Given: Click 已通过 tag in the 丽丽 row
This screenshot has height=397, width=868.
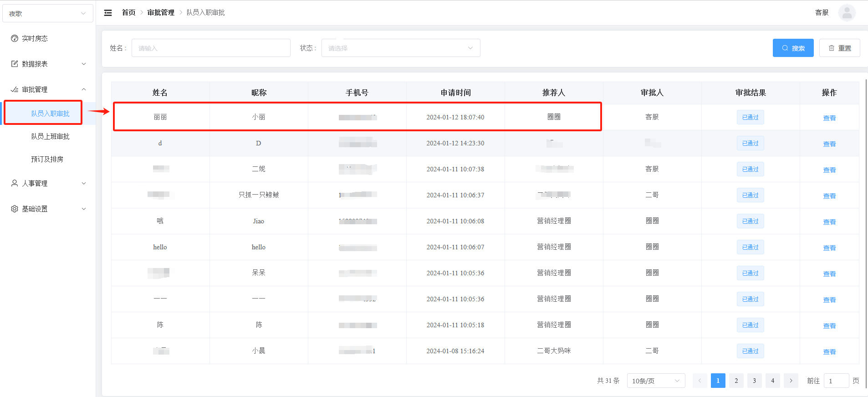Looking at the screenshot, I should (751, 117).
